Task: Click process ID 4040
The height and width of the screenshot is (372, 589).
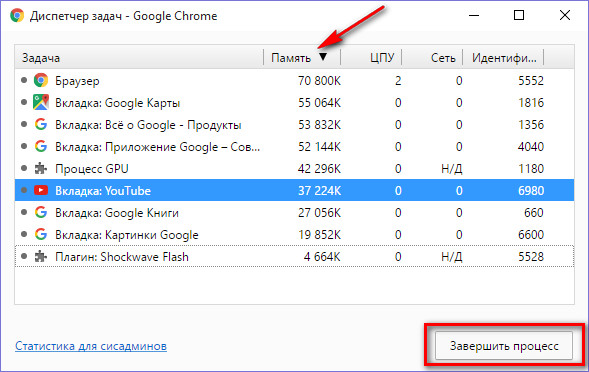Action: click(531, 147)
